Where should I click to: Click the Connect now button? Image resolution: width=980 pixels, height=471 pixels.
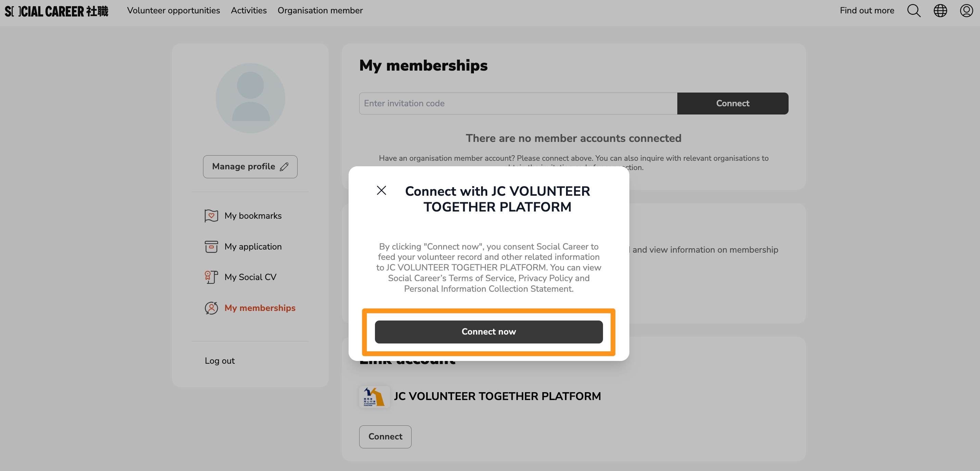[x=489, y=331]
